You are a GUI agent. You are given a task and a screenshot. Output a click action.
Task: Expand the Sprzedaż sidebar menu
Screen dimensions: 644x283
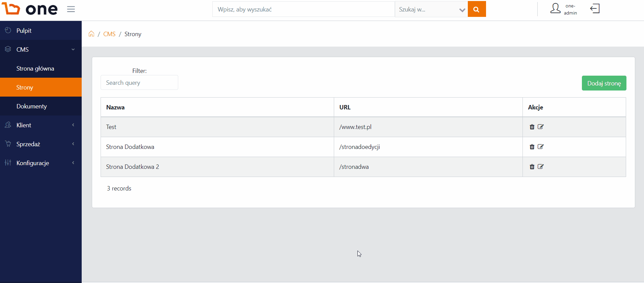(41, 144)
